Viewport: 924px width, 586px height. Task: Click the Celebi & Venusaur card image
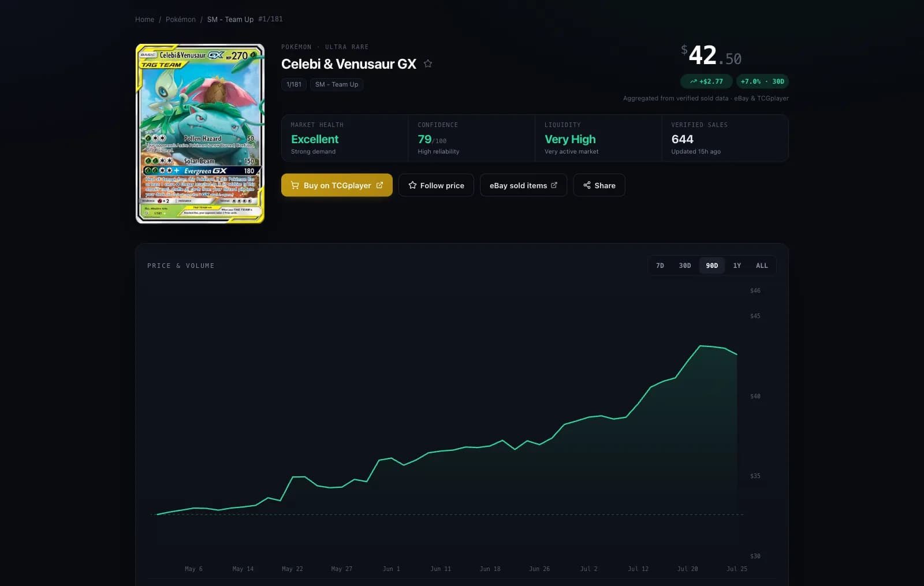tap(200, 133)
